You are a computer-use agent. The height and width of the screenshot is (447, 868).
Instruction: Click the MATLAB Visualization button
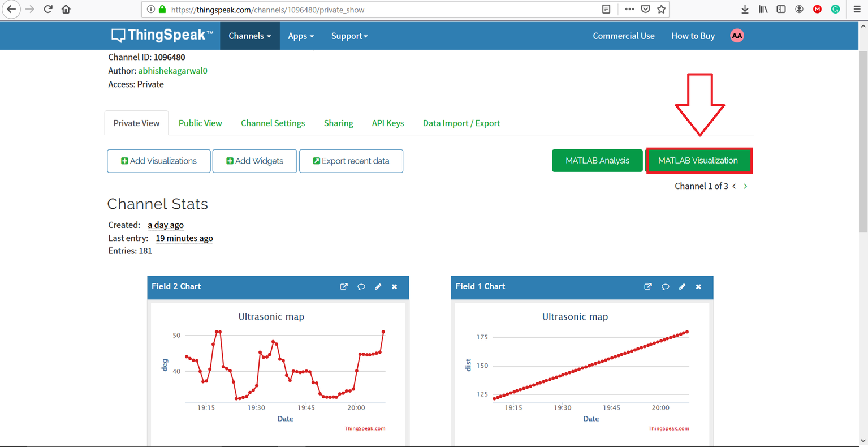[x=698, y=161]
